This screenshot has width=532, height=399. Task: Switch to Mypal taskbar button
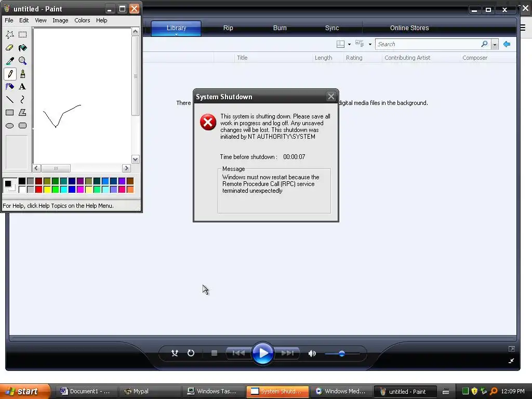(151, 391)
